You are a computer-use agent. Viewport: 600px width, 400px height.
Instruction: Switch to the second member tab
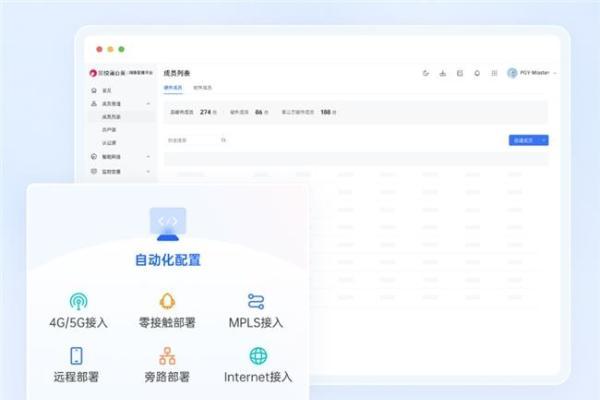tap(202, 88)
